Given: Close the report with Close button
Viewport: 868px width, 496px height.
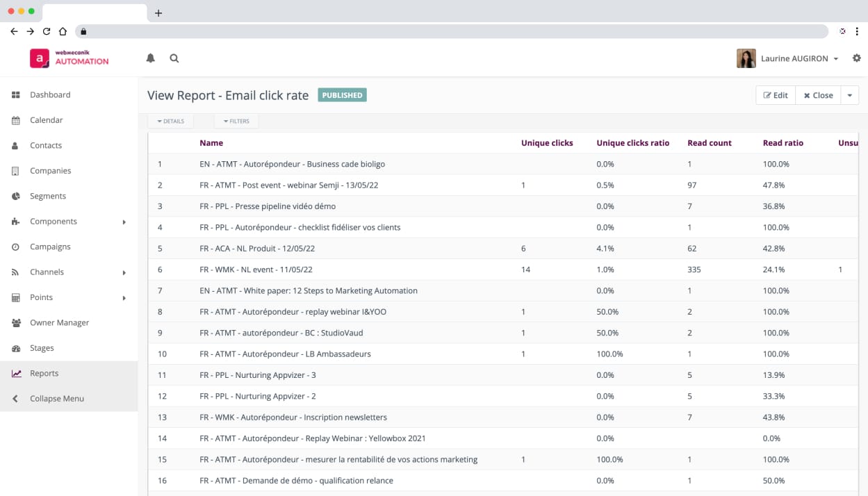Looking at the screenshot, I should coord(818,95).
